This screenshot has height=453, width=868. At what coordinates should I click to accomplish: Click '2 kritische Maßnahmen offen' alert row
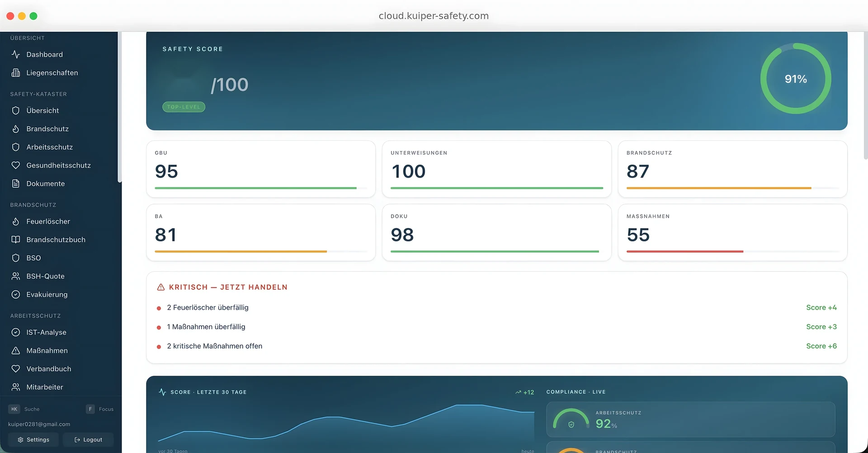click(x=496, y=346)
